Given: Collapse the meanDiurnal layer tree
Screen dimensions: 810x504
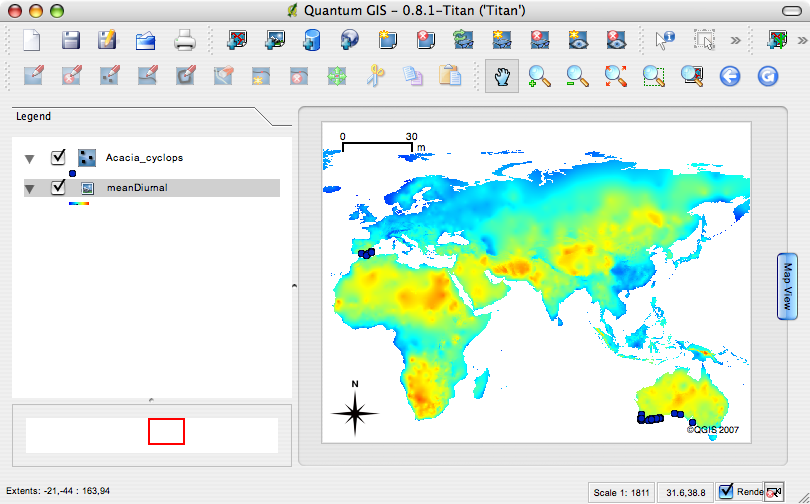Looking at the screenshot, I should click(30, 190).
